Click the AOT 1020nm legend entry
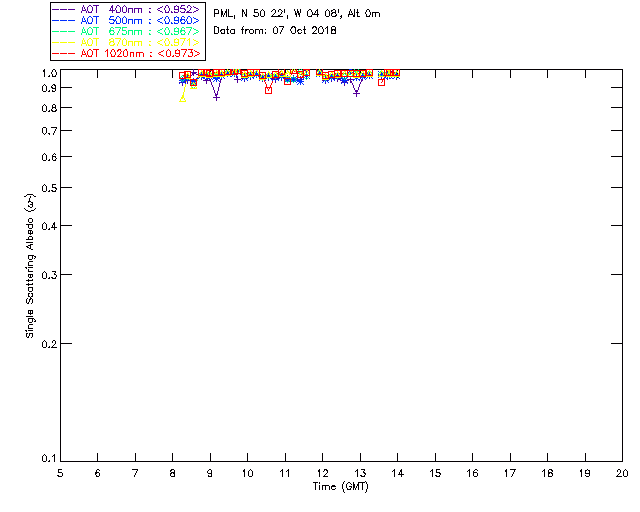Screen dimensions: 640x512 (127, 53)
